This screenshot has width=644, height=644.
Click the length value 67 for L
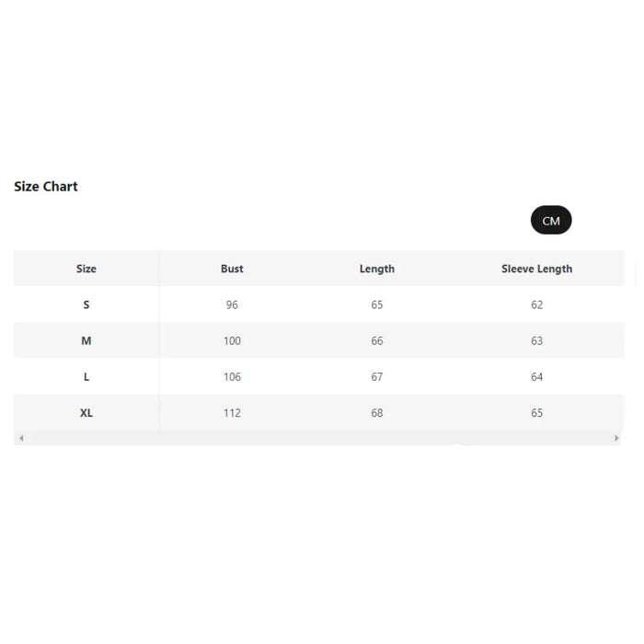coord(377,377)
